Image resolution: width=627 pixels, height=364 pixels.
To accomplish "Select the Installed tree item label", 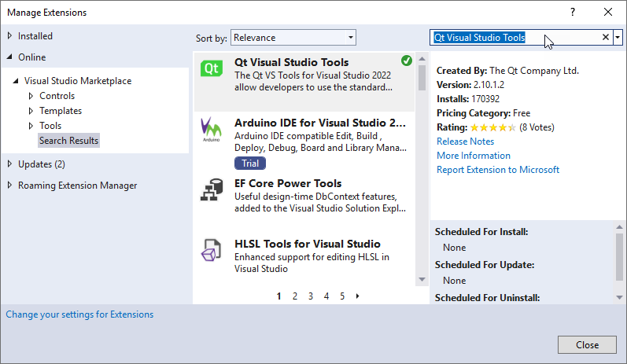I will (35, 36).
